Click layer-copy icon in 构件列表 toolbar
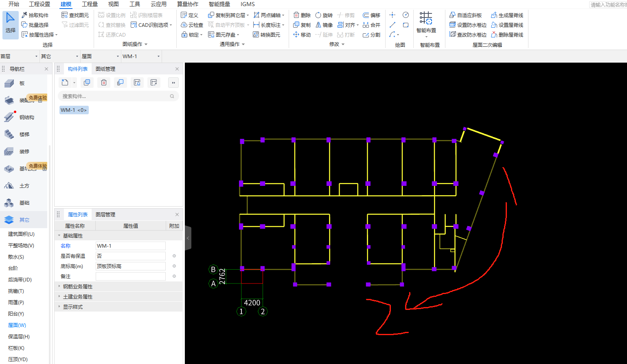Screen dimensions: 627x364 [x=120, y=83]
